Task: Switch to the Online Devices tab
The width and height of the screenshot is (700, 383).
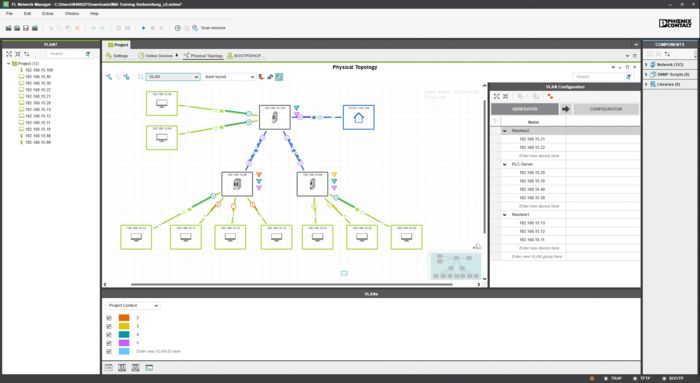Action: (x=158, y=56)
